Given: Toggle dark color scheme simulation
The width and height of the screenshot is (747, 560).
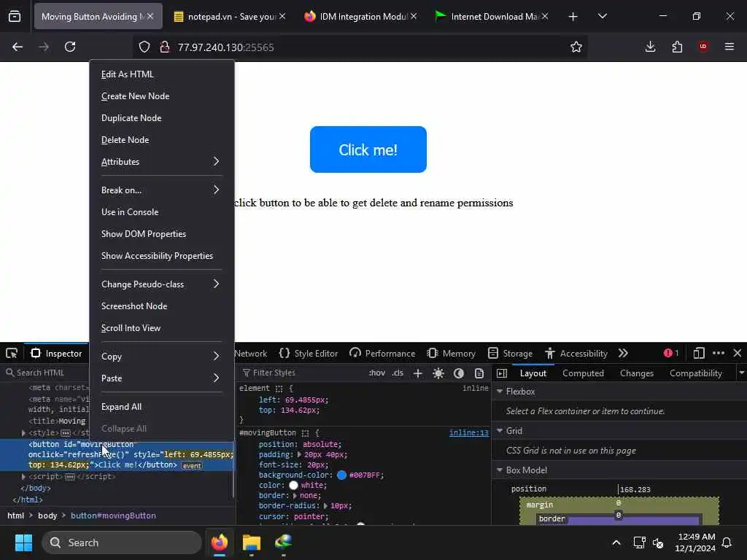Looking at the screenshot, I should click(x=459, y=373).
